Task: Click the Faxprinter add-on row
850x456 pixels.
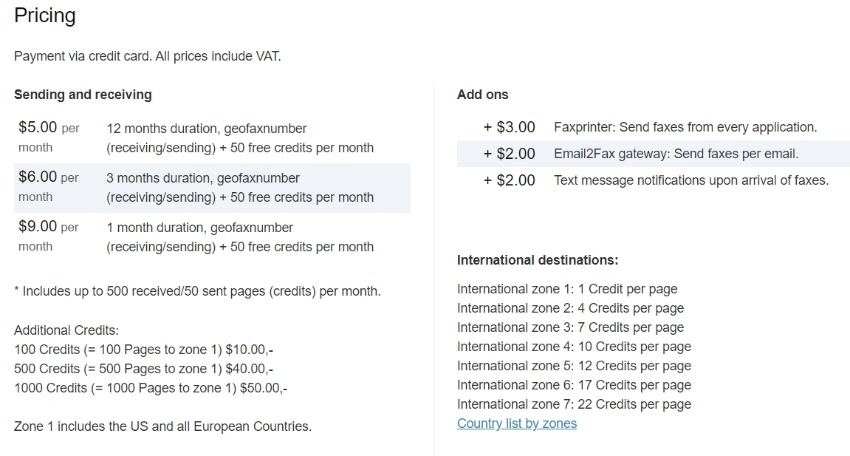Action: (653, 127)
